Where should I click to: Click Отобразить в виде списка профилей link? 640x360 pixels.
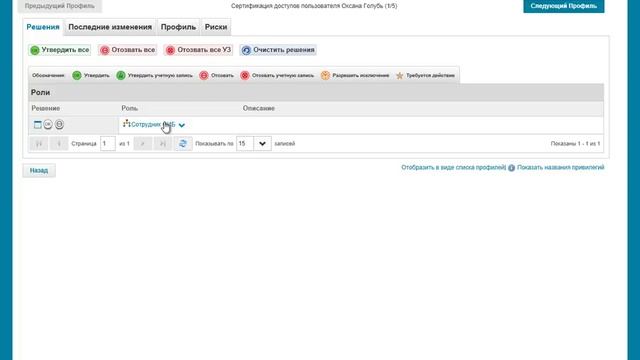tap(453, 167)
